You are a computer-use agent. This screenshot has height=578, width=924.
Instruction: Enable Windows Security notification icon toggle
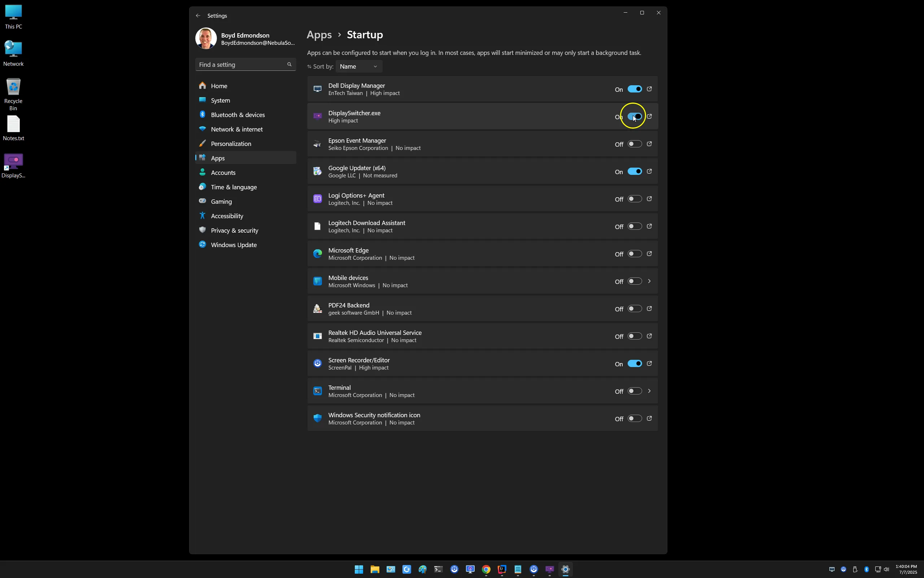tap(635, 419)
